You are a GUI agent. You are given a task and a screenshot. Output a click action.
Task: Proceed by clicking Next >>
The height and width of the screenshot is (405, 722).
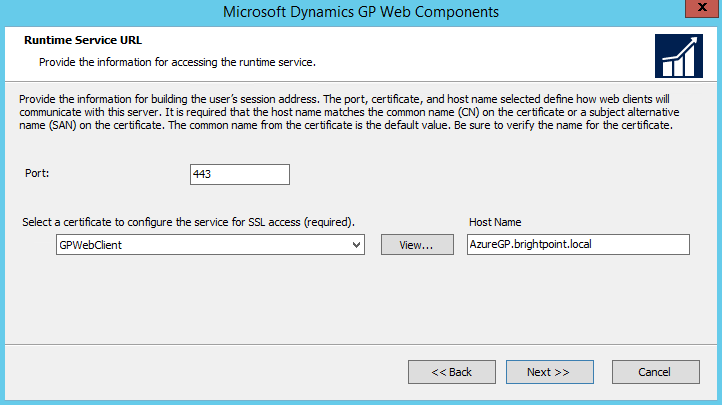coord(548,372)
